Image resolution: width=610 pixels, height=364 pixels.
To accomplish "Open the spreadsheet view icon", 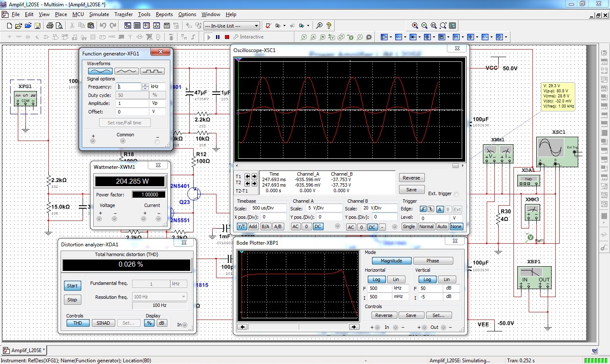I will pos(137,26).
